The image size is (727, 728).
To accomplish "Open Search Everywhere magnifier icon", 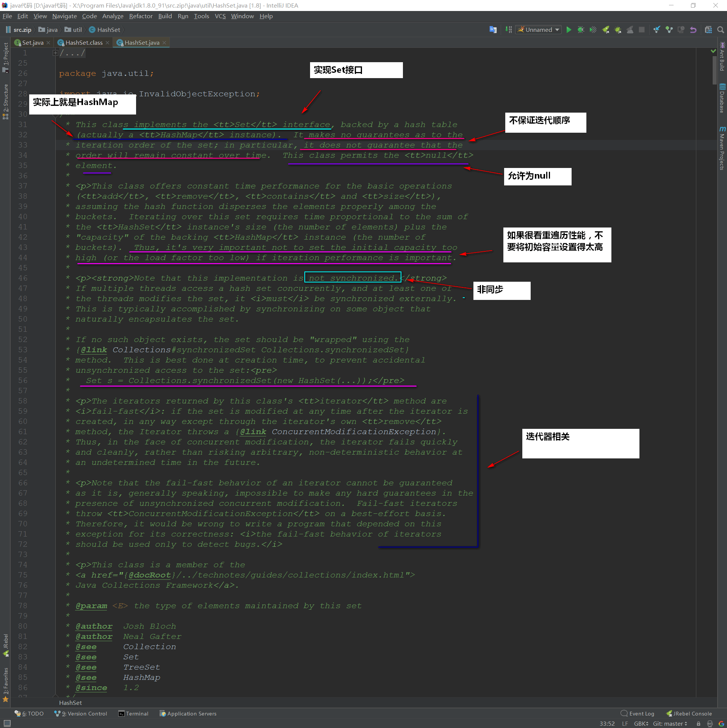I will tap(721, 30).
